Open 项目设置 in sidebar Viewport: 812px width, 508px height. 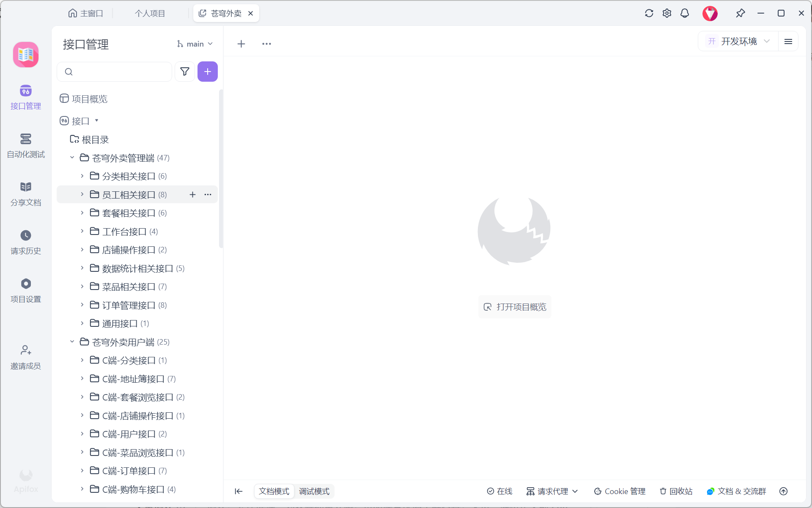(26, 290)
